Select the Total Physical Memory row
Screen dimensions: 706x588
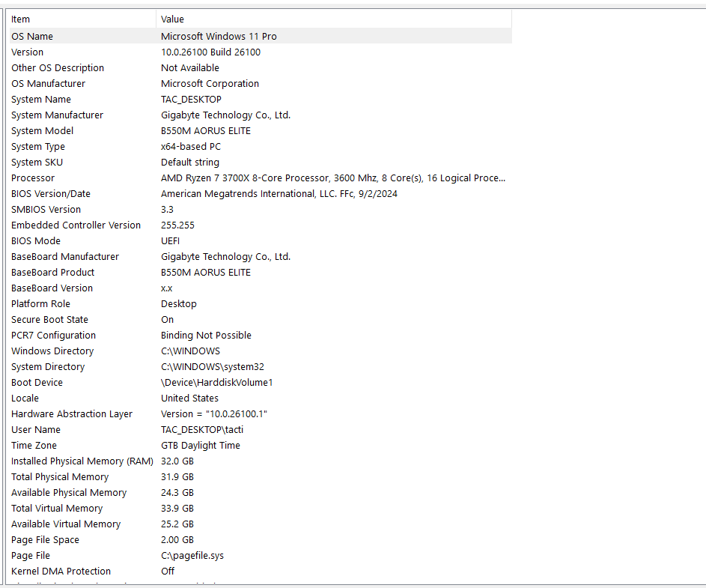pyautogui.click(x=261, y=476)
